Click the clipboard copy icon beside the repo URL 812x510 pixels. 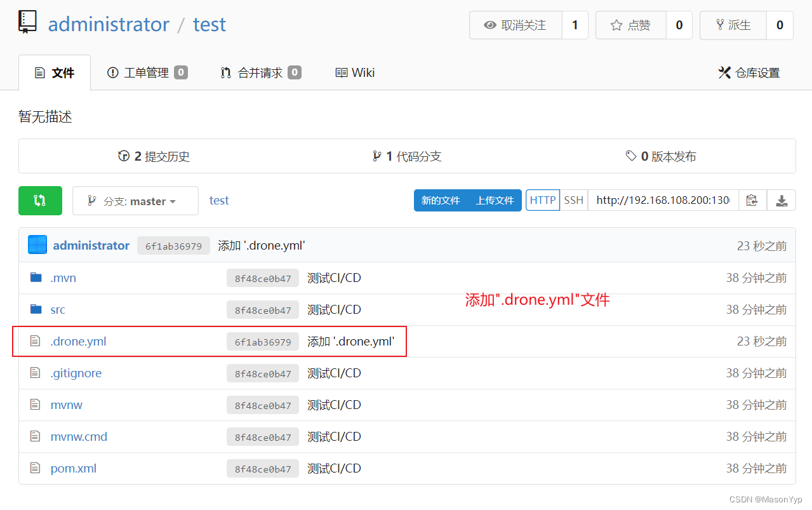(x=752, y=200)
